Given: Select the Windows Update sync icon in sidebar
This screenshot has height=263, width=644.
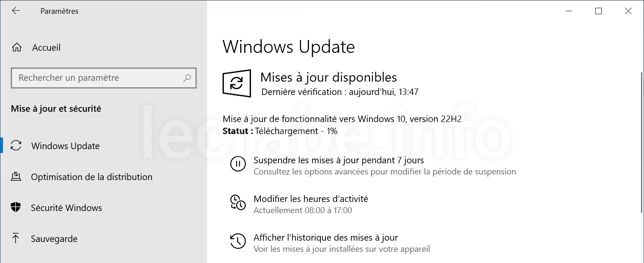Looking at the screenshot, I should (16, 146).
